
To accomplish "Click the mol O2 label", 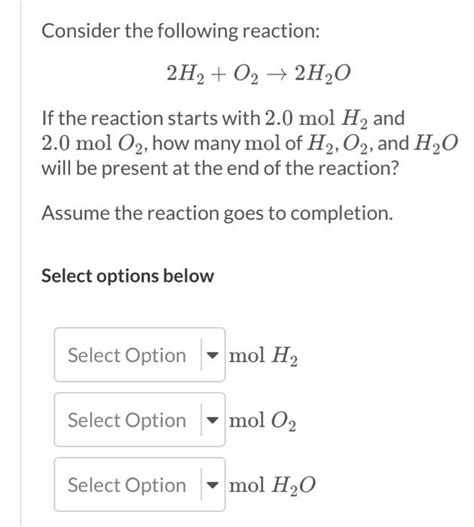I will [263, 421].
